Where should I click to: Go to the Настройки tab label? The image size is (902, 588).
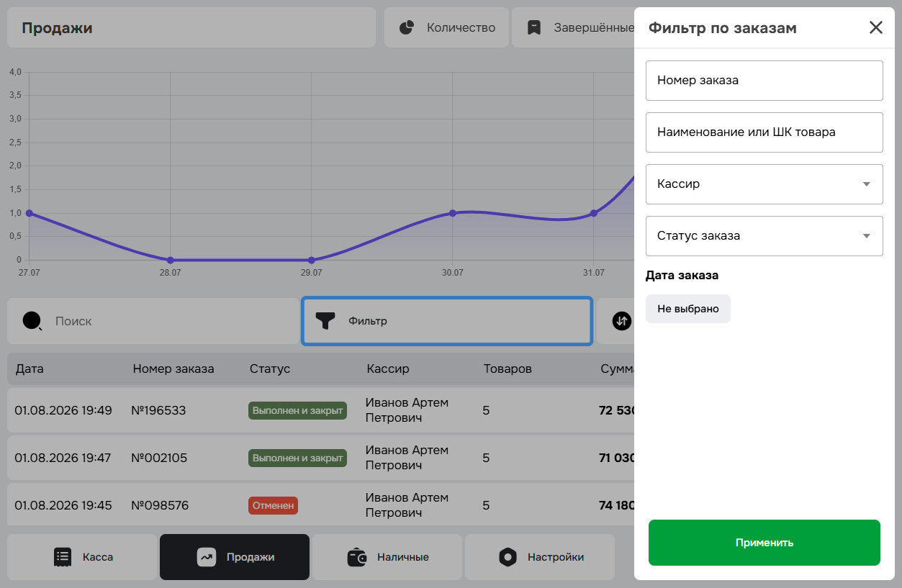[556, 557]
